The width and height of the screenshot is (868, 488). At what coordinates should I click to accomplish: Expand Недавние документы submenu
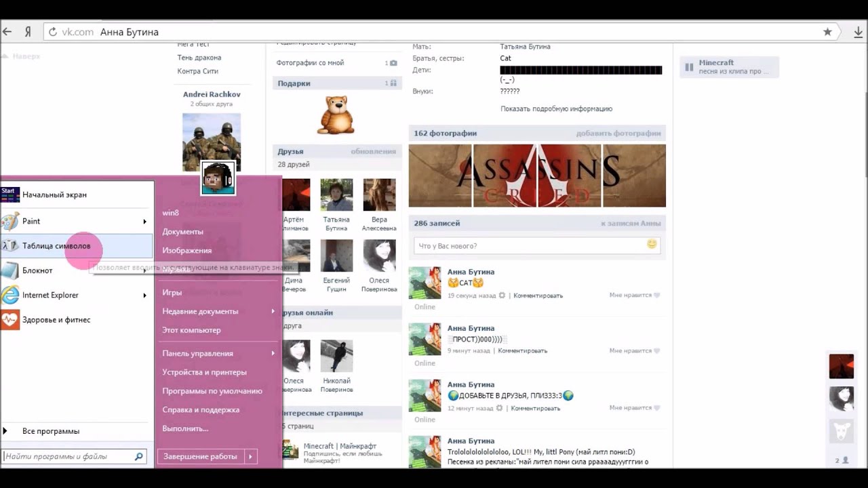273,312
